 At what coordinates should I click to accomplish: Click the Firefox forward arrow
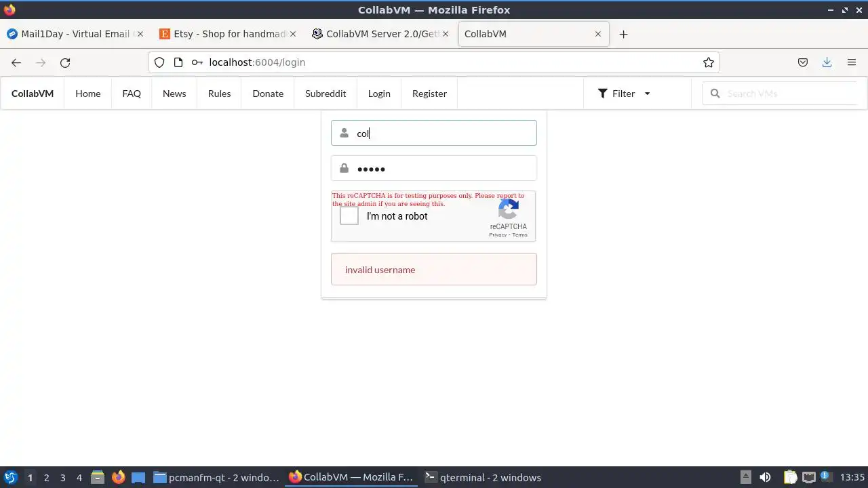41,62
